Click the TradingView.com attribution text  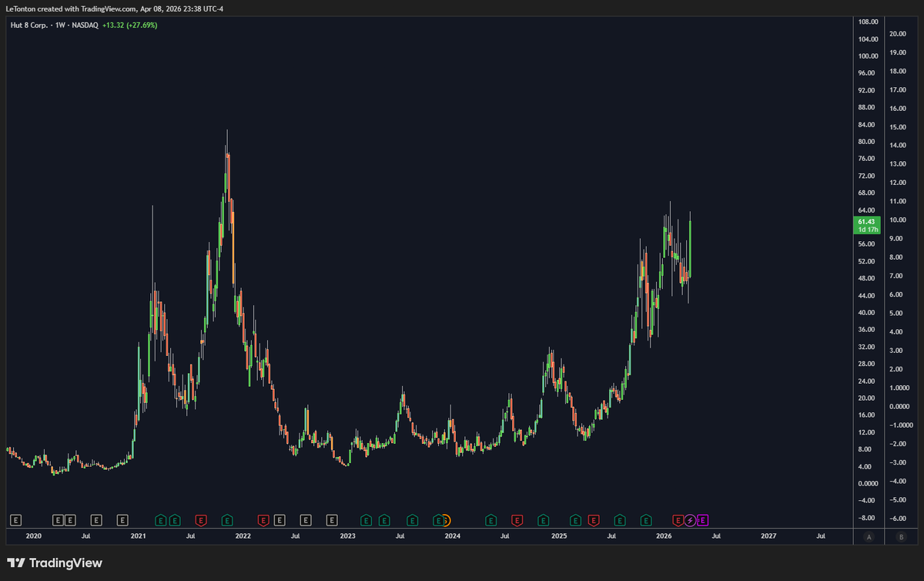click(x=109, y=8)
